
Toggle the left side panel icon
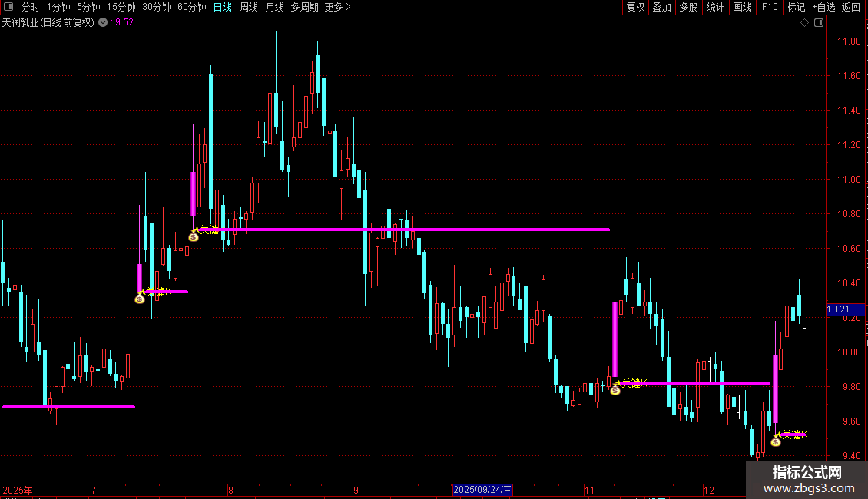[8, 7]
